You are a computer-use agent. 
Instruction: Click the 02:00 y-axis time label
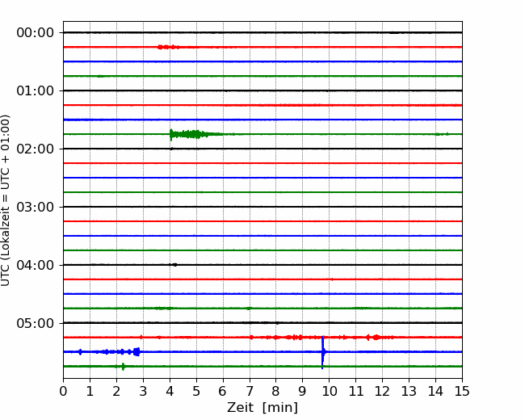(x=36, y=149)
